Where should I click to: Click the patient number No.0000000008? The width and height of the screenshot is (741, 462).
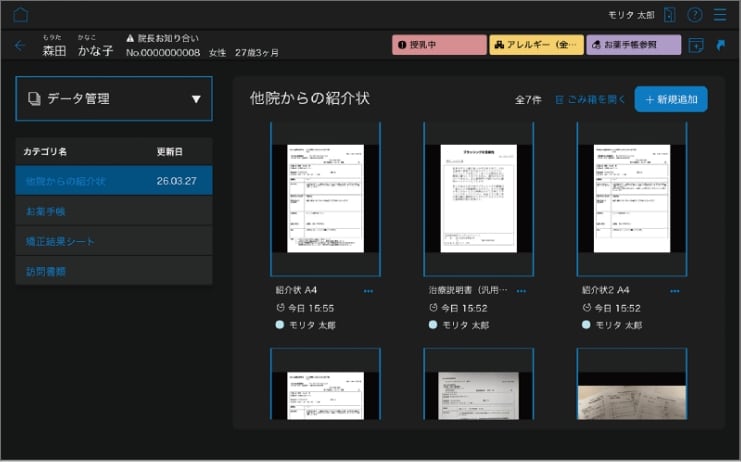(163, 52)
